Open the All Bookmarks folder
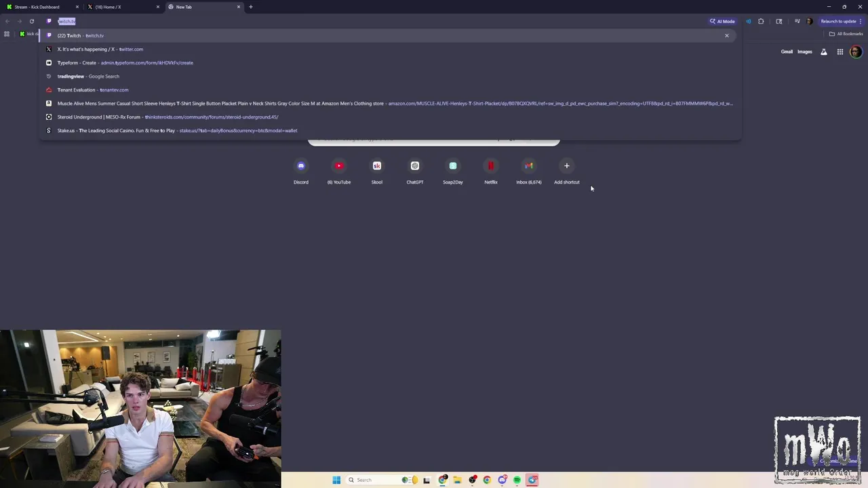 (846, 34)
